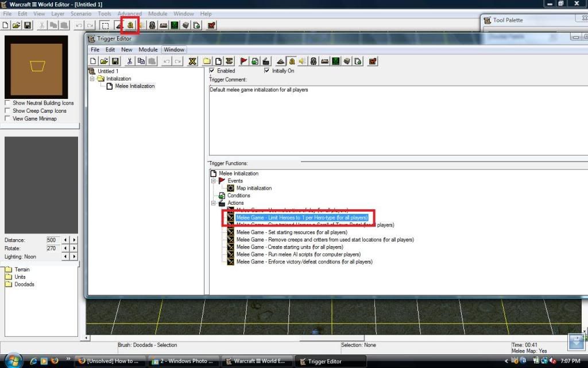Test map from World Editor main toolbar
Screen dimensions: 588x368
[211, 25]
